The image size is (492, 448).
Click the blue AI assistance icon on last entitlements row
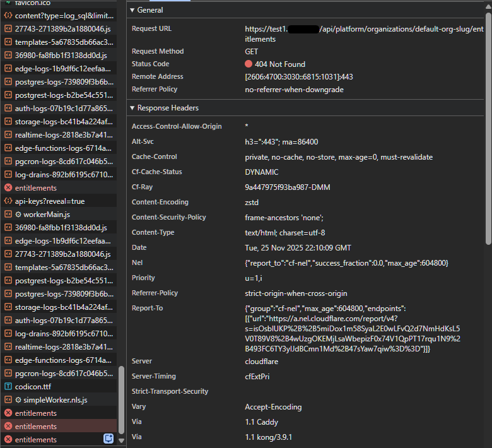point(108,439)
